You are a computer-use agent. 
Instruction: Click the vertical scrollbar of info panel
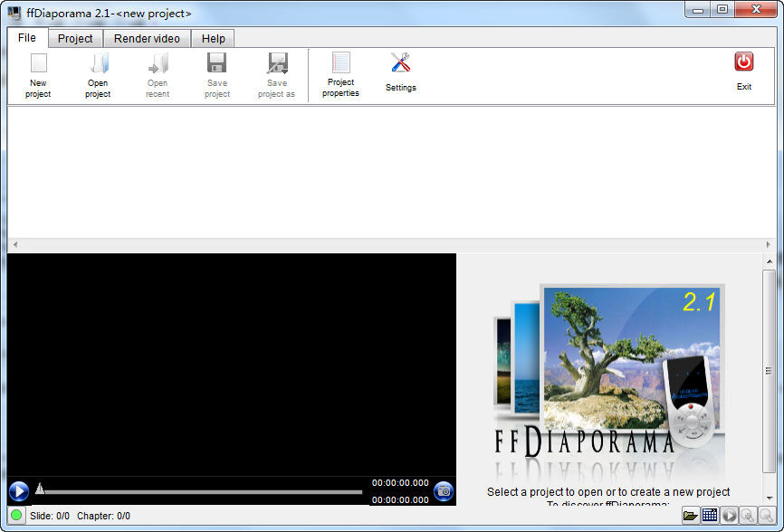(x=770, y=371)
